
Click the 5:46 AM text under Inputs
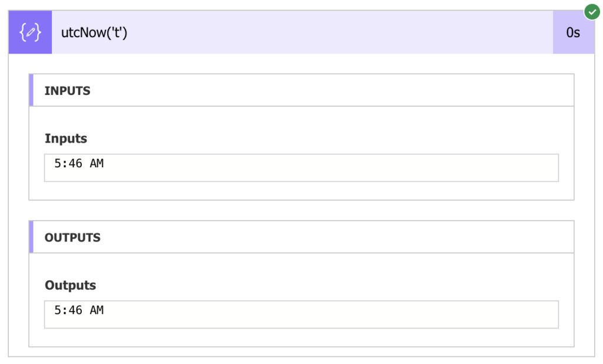[x=79, y=164]
